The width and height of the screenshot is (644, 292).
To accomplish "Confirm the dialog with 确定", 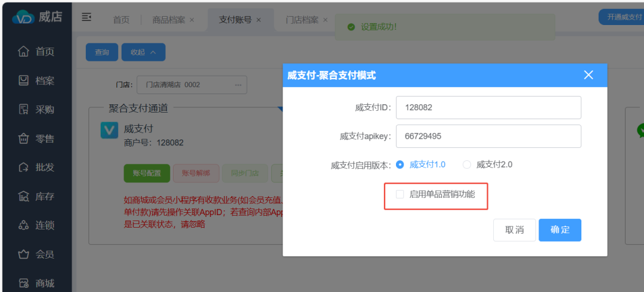I will [560, 230].
